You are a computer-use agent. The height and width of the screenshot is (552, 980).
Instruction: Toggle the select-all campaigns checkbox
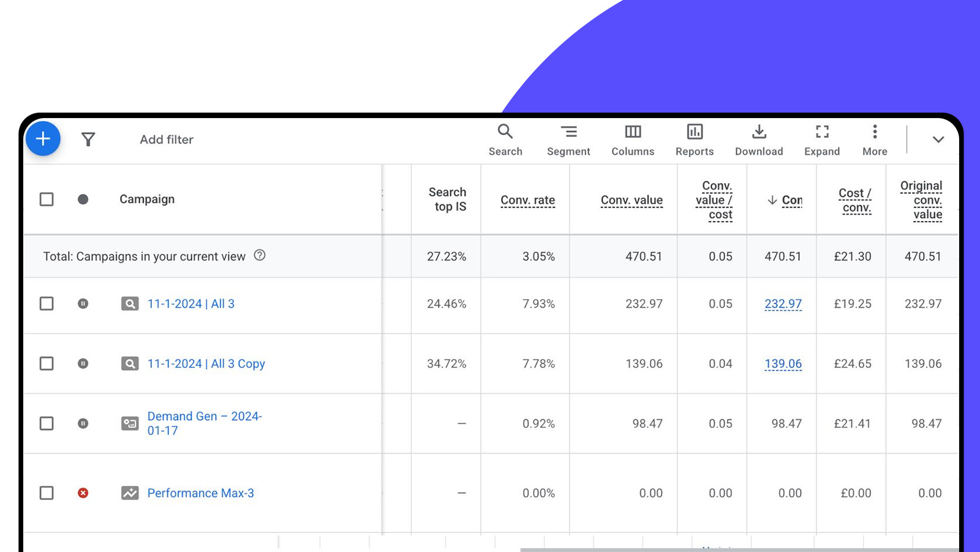47,200
